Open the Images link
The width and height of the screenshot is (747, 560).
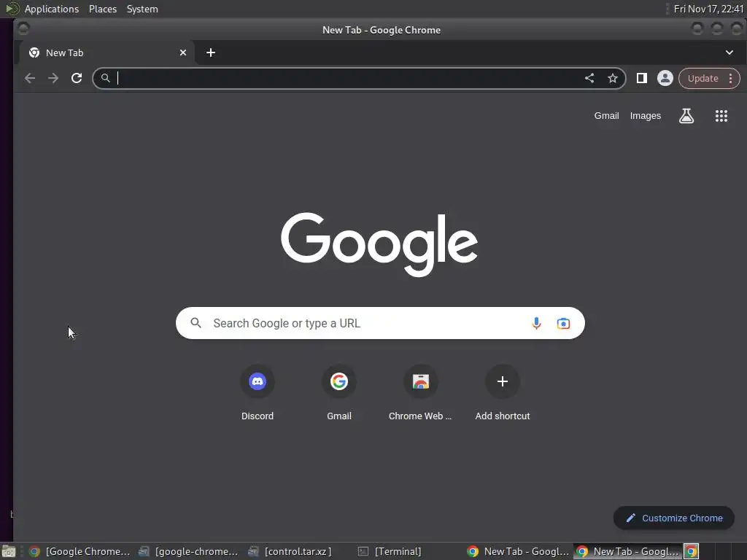pyautogui.click(x=645, y=116)
